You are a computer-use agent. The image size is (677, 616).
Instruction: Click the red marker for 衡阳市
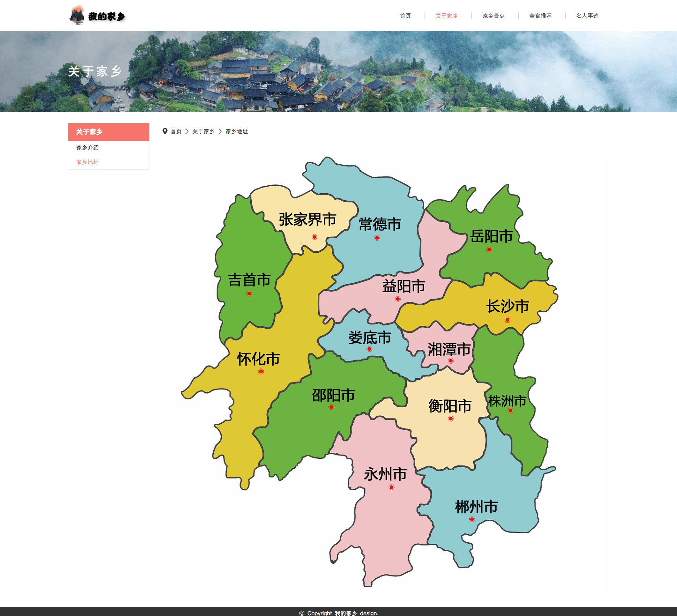(x=451, y=419)
